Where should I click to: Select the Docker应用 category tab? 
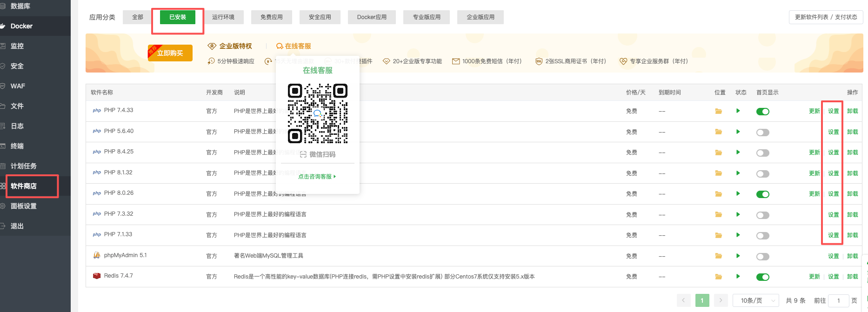click(372, 17)
